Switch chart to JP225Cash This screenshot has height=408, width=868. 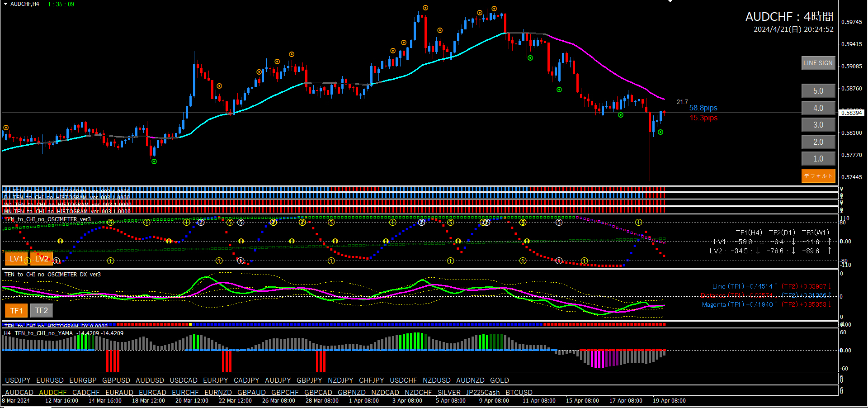tap(483, 393)
